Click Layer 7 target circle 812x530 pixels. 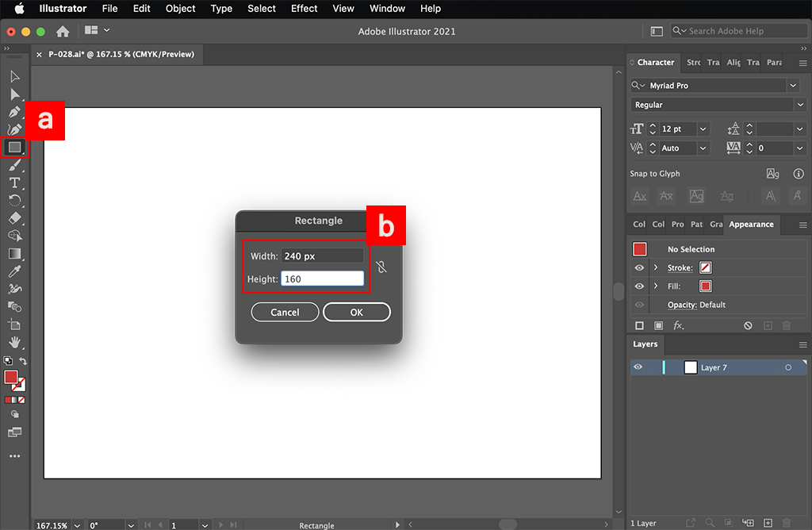point(788,367)
